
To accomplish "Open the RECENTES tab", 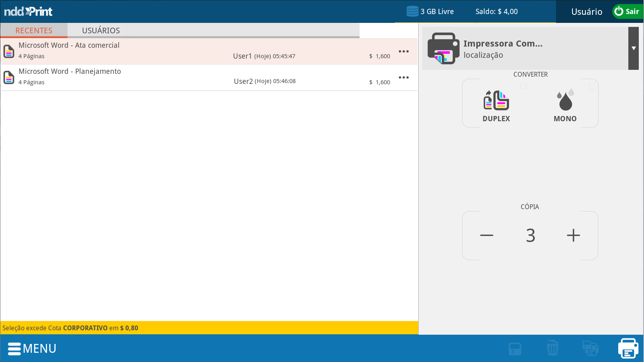I will 34,31.
